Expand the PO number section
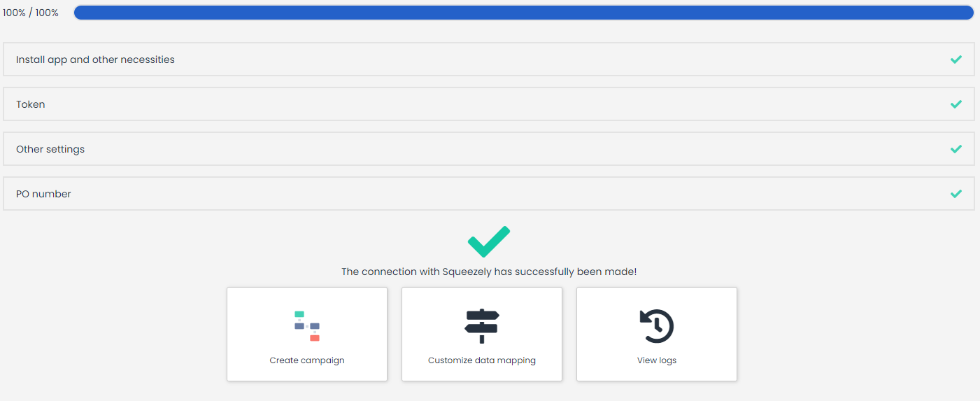 (489, 194)
